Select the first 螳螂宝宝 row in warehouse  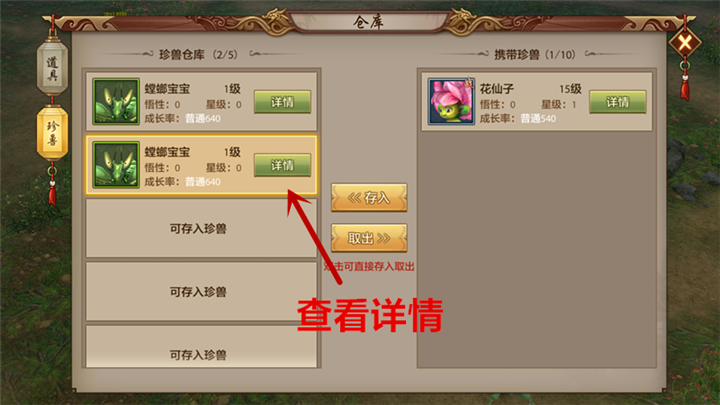click(x=201, y=101)
